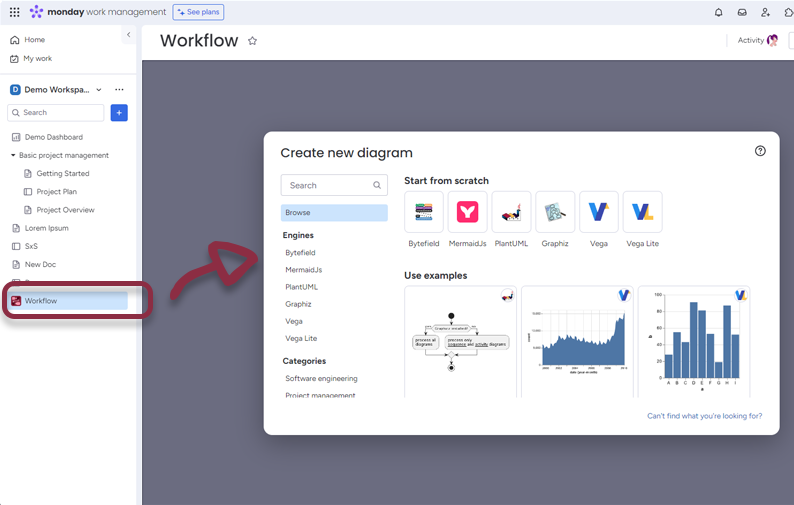794x505 pixels.
Task: Select the Bytefield engine icon
Action: pyautogui.click(x=424, y=212)
